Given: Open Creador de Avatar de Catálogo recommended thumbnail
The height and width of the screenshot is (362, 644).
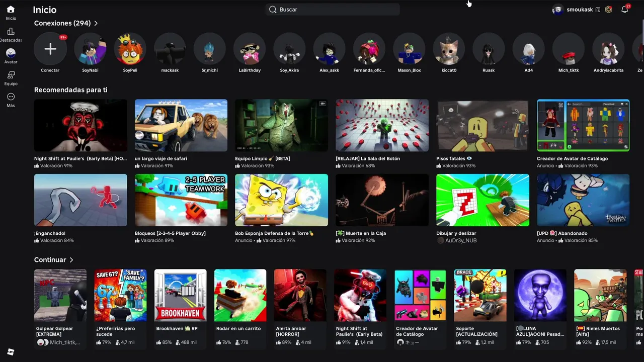Looking at the screenshot, I should [583, 125].
